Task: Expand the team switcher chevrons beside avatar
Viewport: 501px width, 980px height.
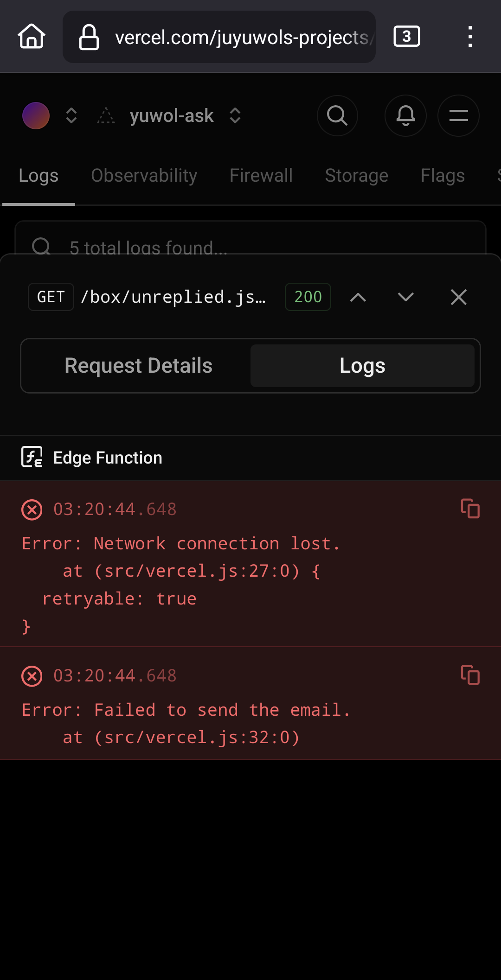Action: [71, 115]
